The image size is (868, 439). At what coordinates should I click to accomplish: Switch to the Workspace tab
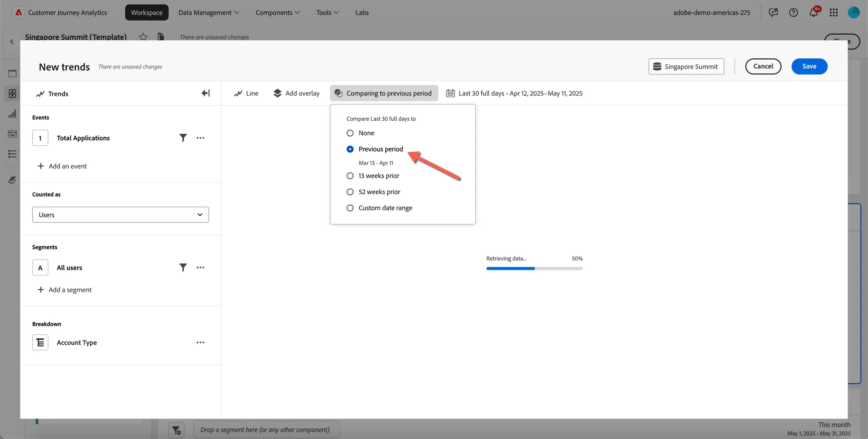(x=147, y=13)
